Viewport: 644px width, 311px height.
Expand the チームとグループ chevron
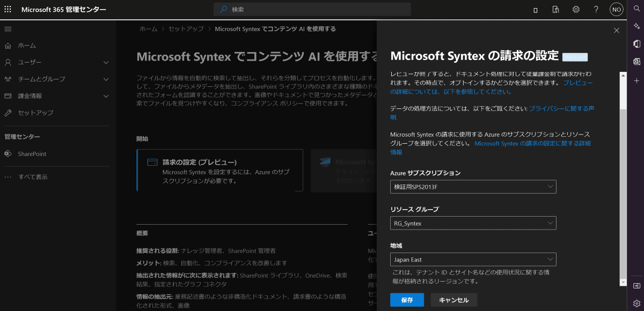coord(106,79)
